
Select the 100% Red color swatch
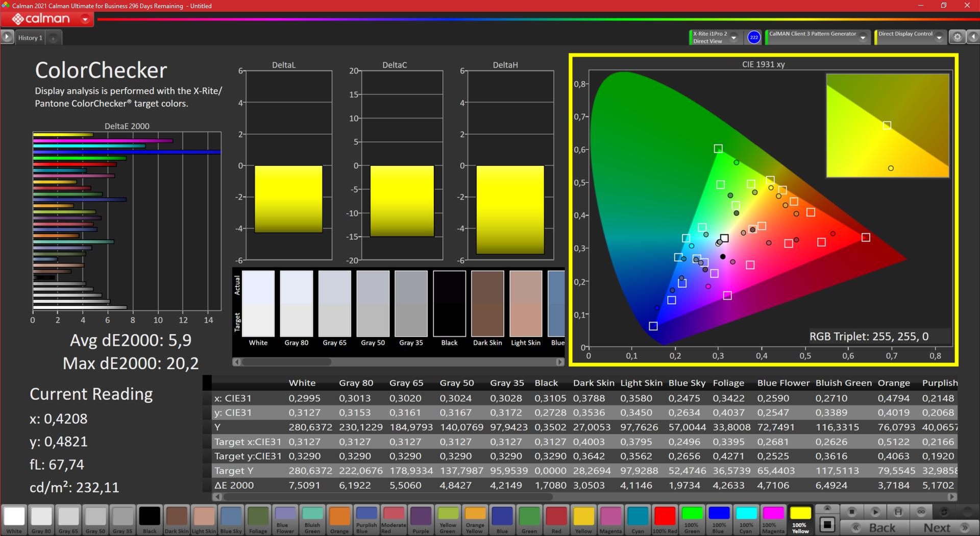point(665,519)
